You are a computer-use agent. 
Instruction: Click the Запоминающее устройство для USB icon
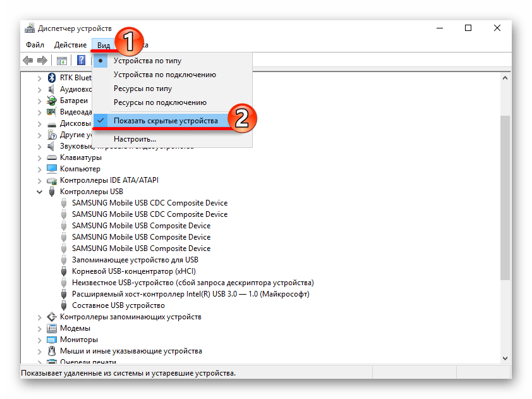[63, 260]
